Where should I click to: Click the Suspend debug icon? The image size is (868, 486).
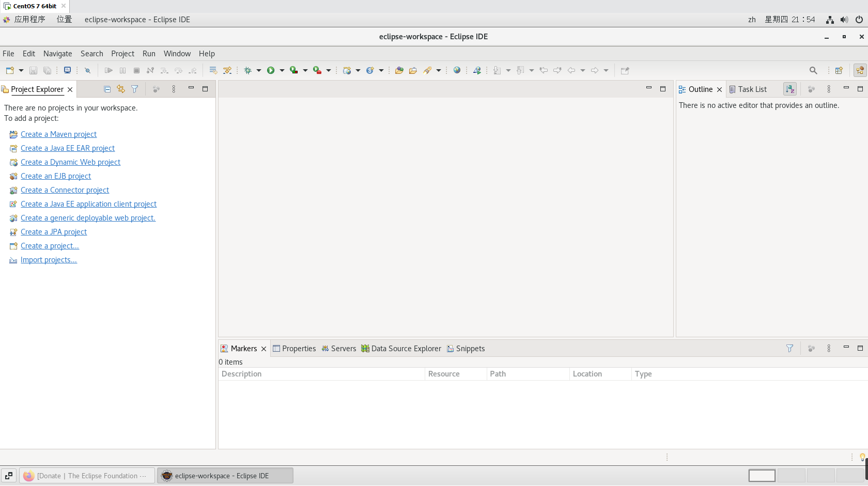pyautogui.click(x=122, y=70)
